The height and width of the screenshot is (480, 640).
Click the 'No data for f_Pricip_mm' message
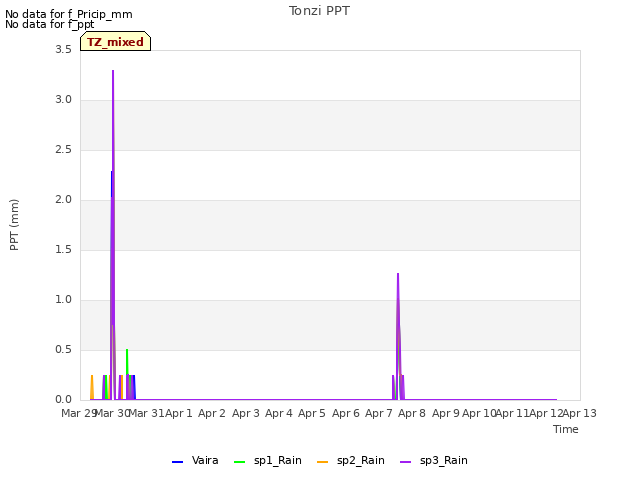pos(69,14)
